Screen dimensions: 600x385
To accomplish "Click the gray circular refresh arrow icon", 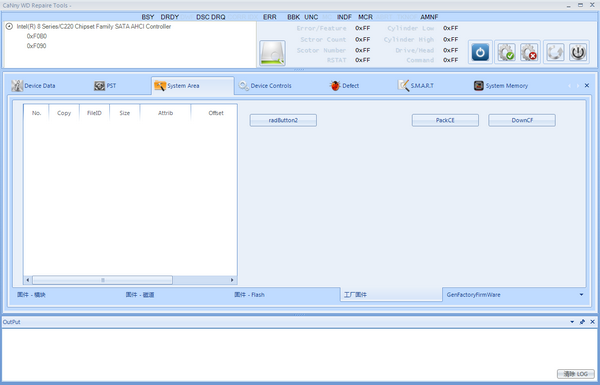I will click(x=555, y=52).
